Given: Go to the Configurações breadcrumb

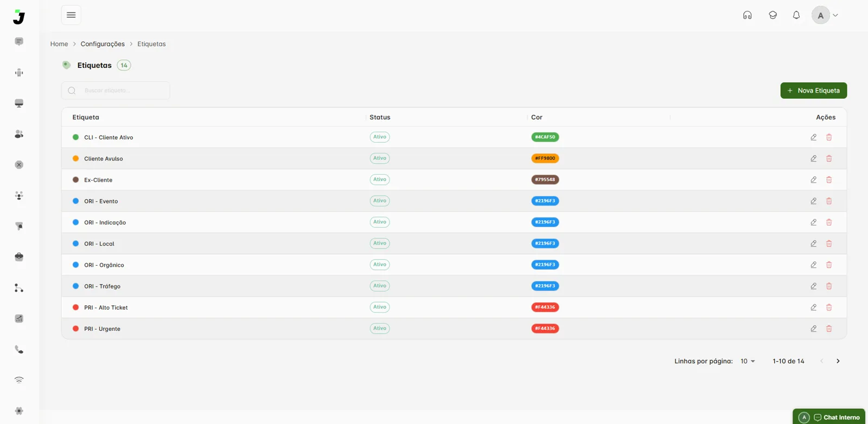Looking at the screenshot, I should [x=103, y=44].
